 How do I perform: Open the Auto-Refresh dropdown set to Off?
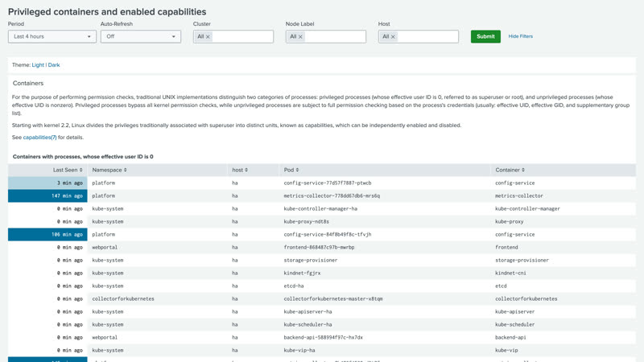click(x=140, y=36)
